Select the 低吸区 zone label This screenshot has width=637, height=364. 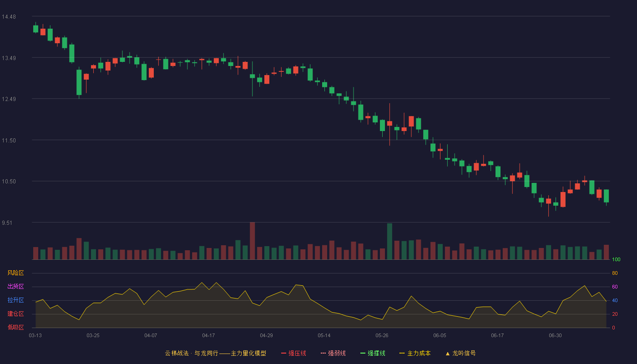15,327
